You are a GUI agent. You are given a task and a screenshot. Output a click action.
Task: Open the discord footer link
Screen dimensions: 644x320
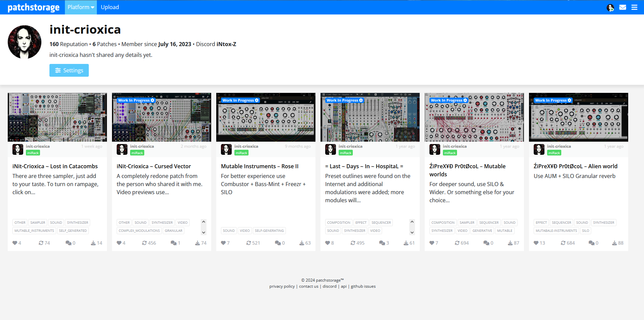pyautogui.click(x=330, y=286)
